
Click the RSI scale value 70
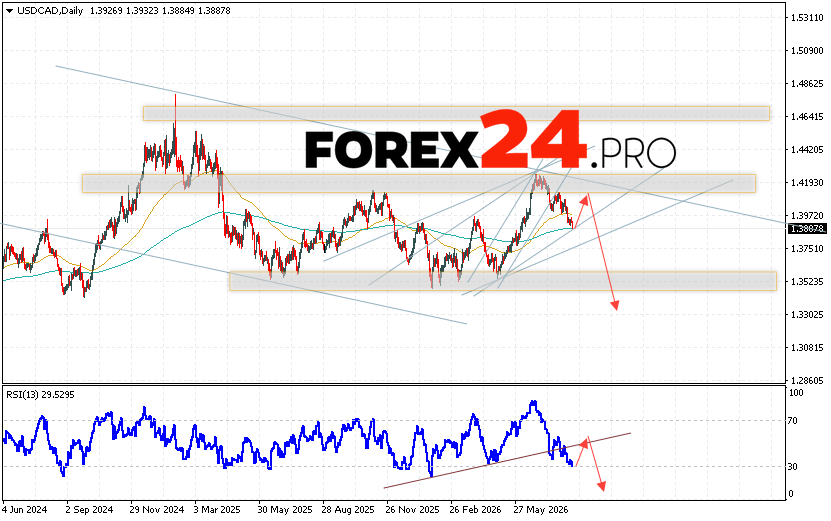793,421
